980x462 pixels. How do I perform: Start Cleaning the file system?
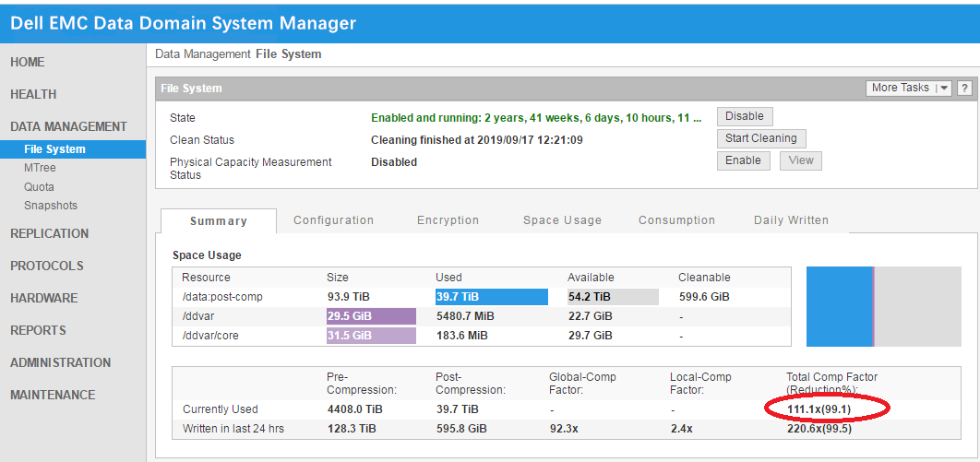pyautogui.click(x=761, y=138)
